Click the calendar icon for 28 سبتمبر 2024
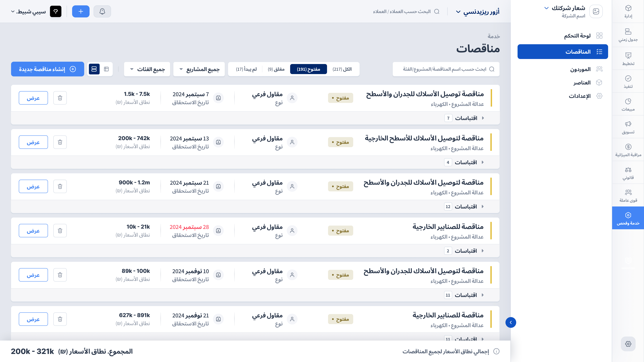 click(x=218, y=231)
